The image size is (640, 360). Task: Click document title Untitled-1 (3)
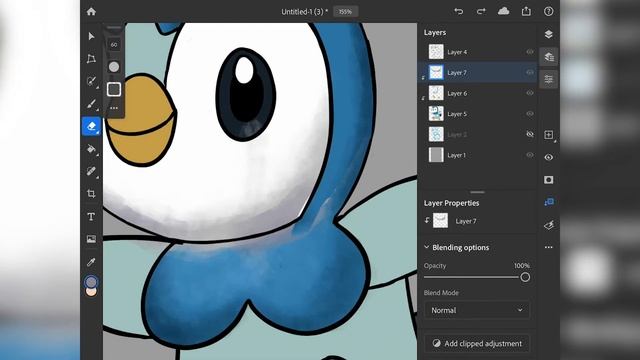tap(304, 11)
